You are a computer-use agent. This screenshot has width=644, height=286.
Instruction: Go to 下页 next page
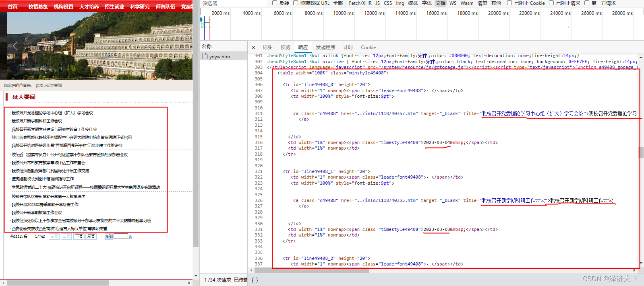79,237
